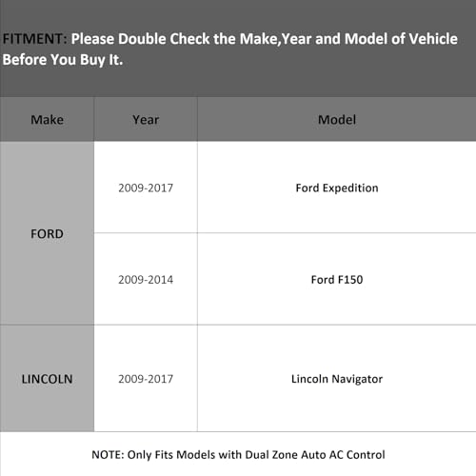Screen dimensions: 476x476
Task: Select the FORD make cell
Action: [47, 233]
